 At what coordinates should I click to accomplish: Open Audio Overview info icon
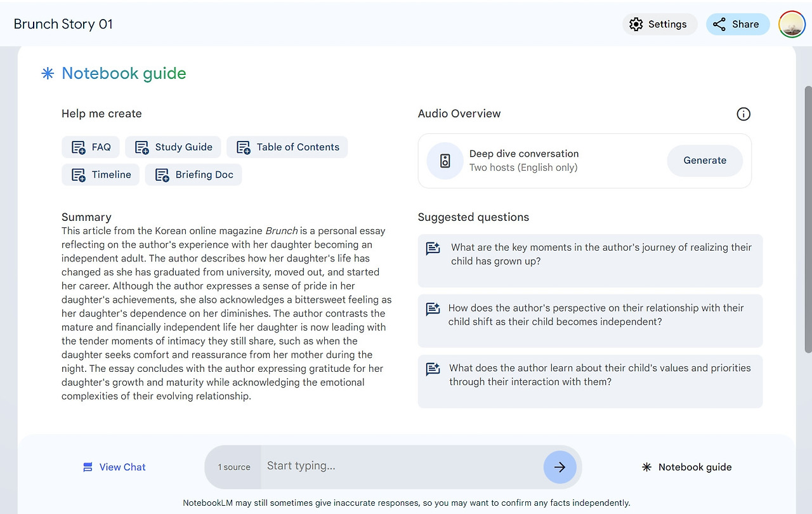(x=743, y=114)
